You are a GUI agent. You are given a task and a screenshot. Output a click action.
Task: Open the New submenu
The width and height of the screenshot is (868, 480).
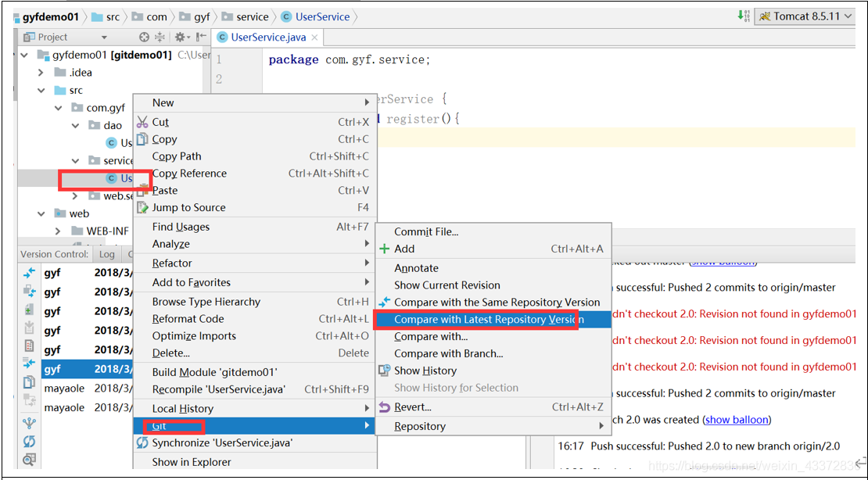pos(255,102)
